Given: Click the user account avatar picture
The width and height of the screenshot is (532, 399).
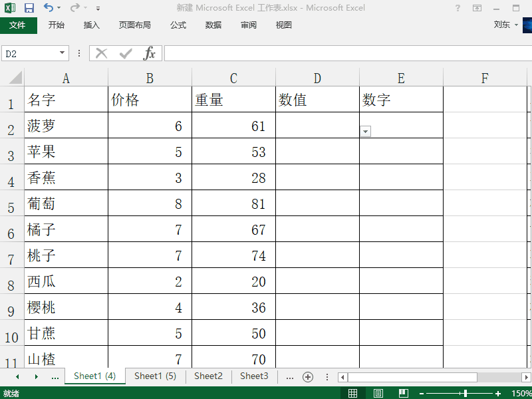Looking at the screenshot, I should [x=527, y=25].
